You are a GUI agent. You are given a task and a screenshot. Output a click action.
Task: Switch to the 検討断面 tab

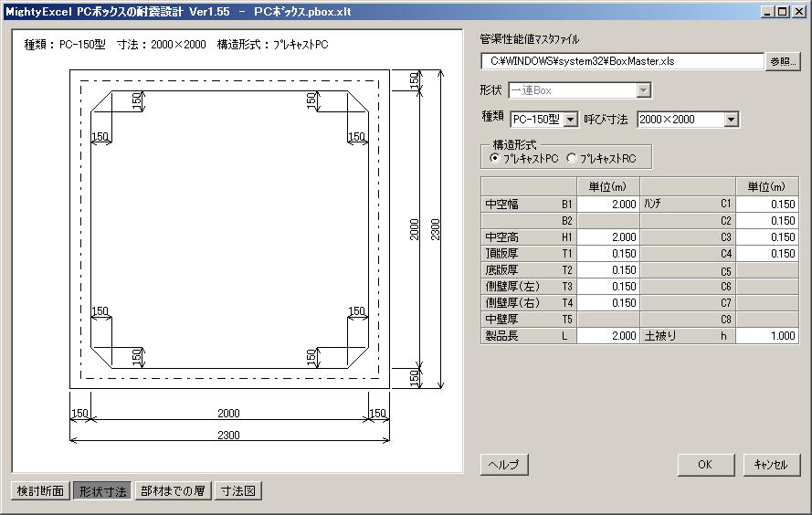[x=40, y=490]
